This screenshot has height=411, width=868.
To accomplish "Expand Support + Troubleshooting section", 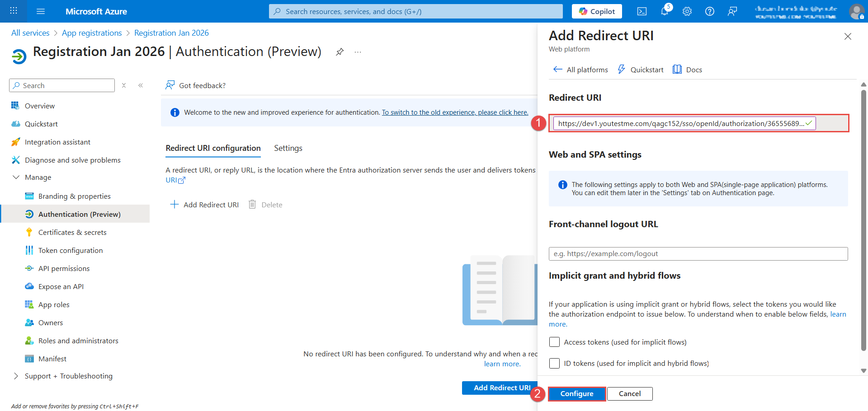I will coord(16,376).
